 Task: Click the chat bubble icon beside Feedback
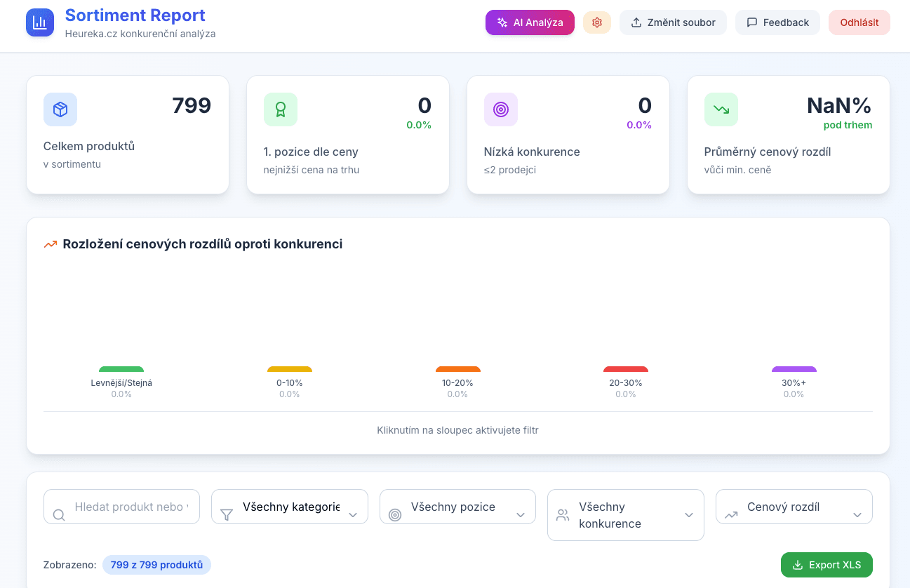click(x=752, y=22)
